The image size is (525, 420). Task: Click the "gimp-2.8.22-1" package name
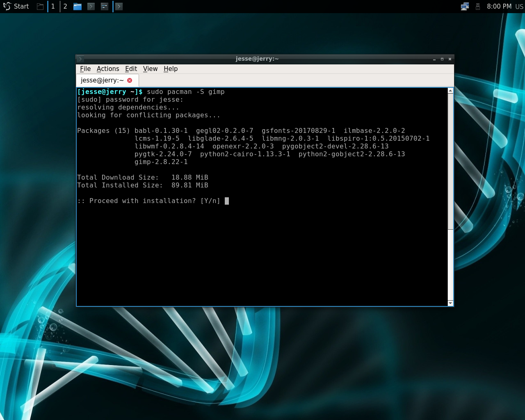161,162
